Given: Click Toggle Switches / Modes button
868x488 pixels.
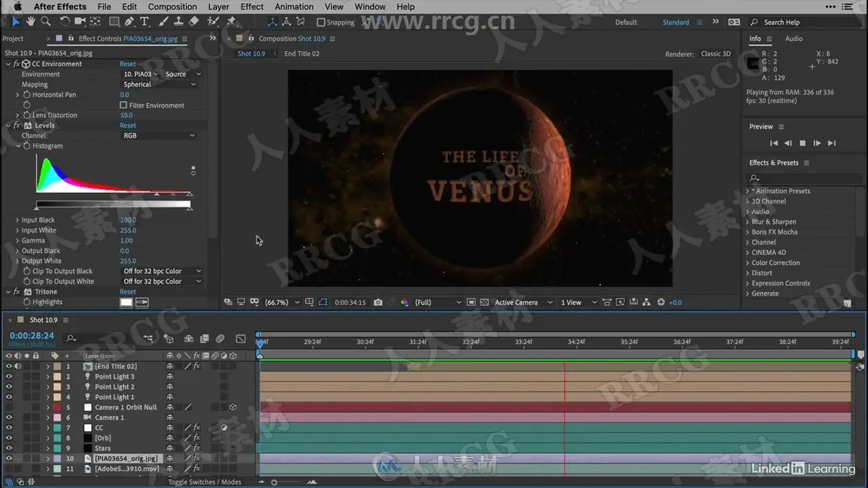Looking at the screenshot, I should coord(205,482).
